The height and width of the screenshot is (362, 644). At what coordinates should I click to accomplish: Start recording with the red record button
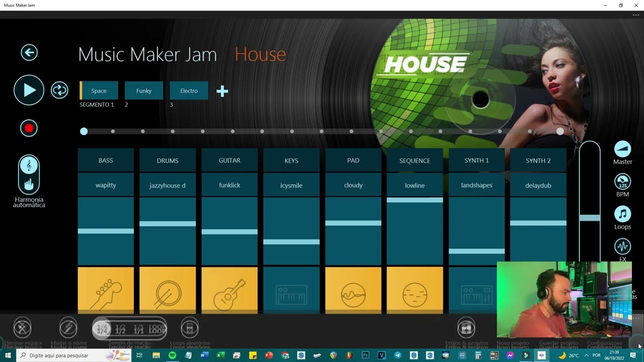pyautogui.click(x=29, y=128)
